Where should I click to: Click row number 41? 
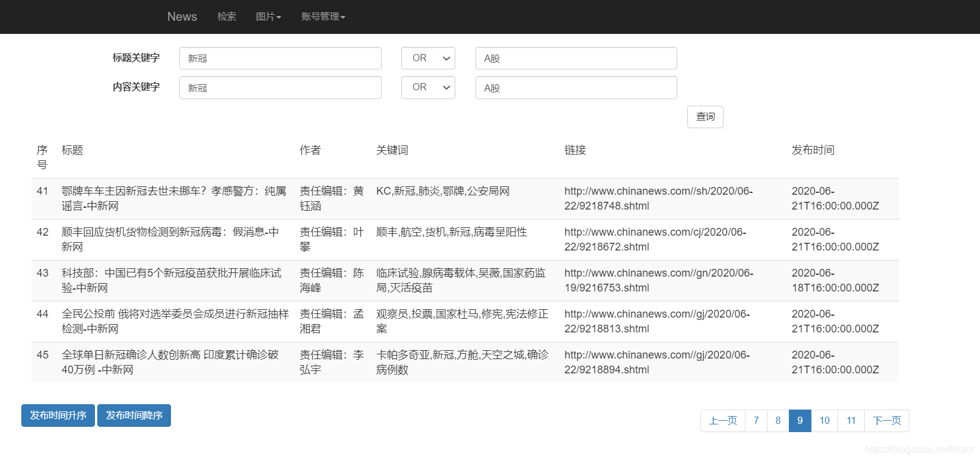[43, 191]
